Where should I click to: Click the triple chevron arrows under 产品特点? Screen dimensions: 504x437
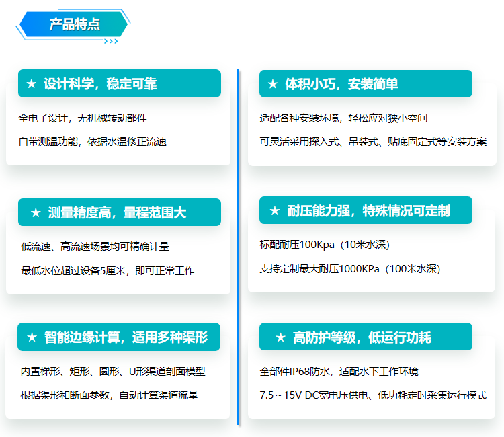(x=111, y=41)
